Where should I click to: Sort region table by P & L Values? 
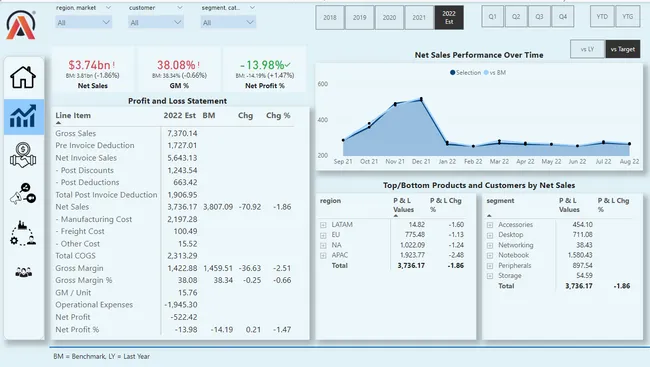403,205
